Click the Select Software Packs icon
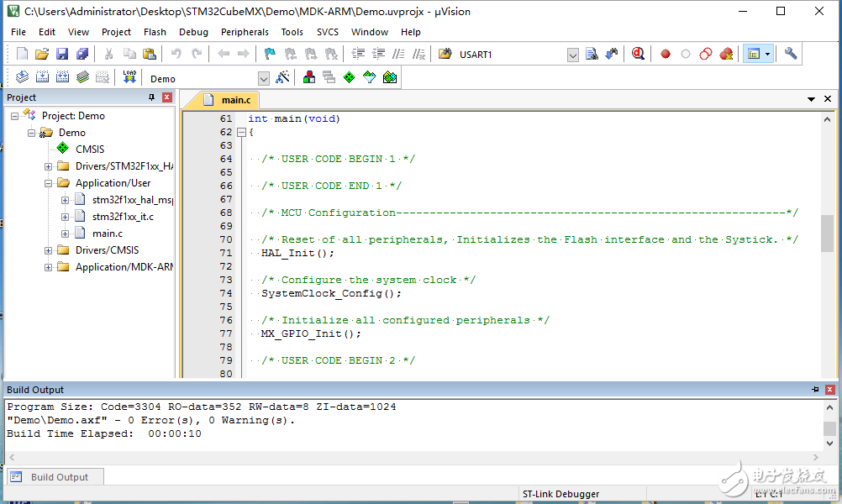The height and width of the screenshot is (504, 842). tap(370, 77)
